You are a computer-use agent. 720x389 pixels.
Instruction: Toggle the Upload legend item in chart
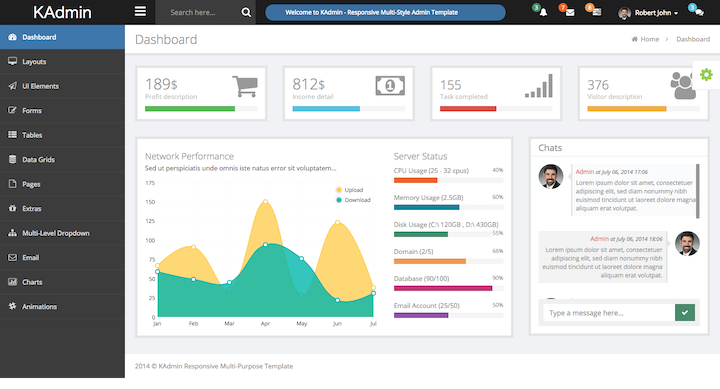pyautogui.click(x=349, y=190)
